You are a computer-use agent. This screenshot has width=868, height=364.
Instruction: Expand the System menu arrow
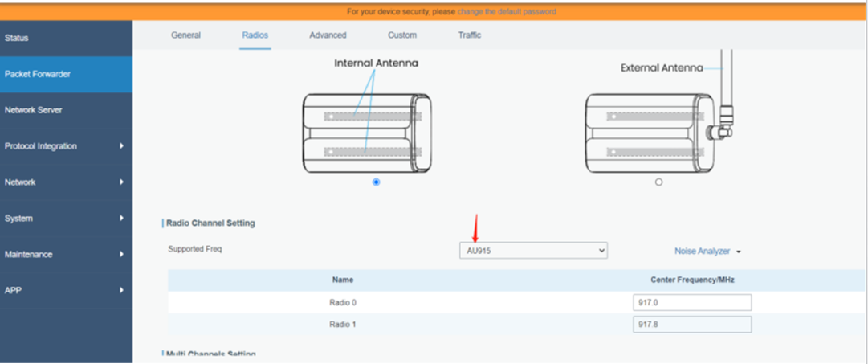[x=121, y=219]
